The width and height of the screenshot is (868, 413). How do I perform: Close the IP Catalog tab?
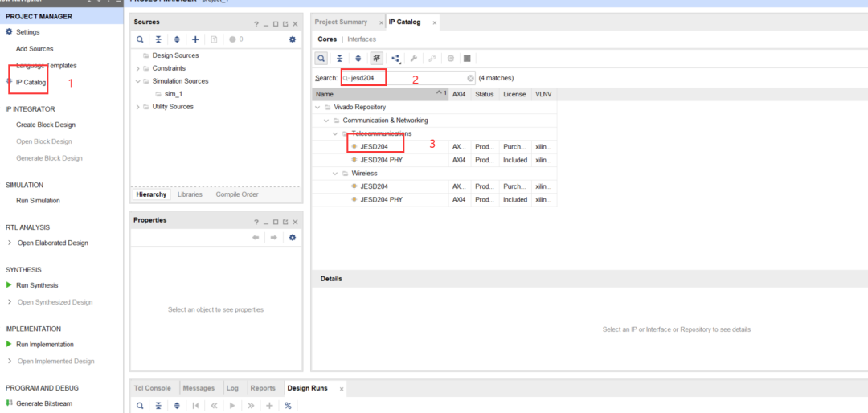pos(435,22)
